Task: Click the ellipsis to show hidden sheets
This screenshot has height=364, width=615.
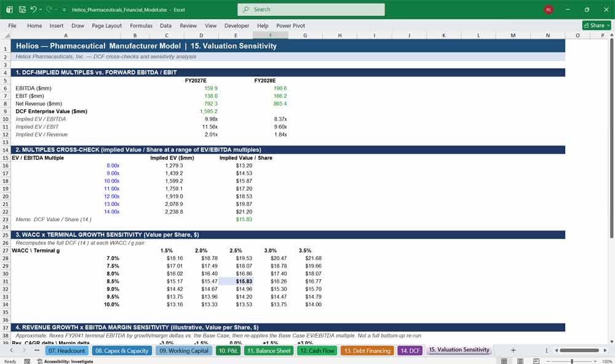Action: tap(37, 350)
